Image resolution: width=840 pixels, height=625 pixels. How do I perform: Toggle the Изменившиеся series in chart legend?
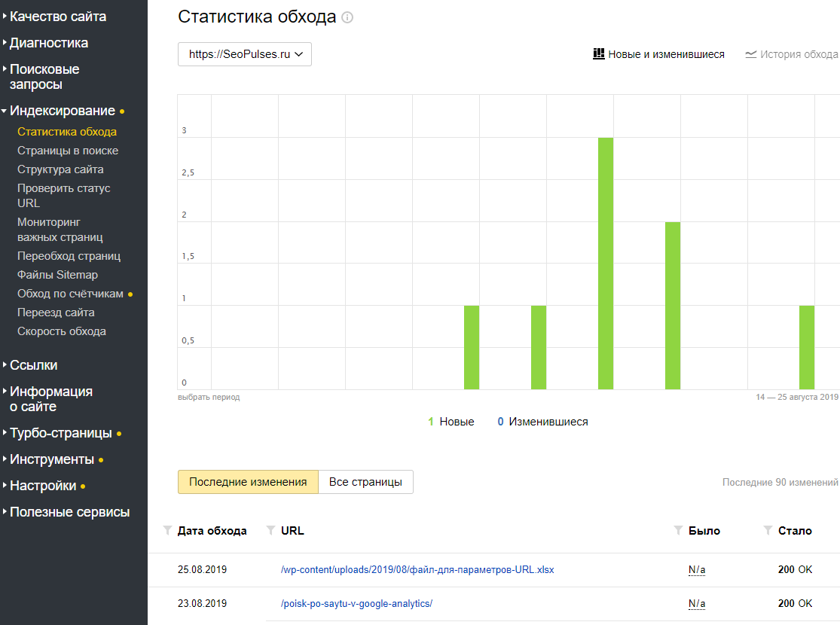point(542,422)
